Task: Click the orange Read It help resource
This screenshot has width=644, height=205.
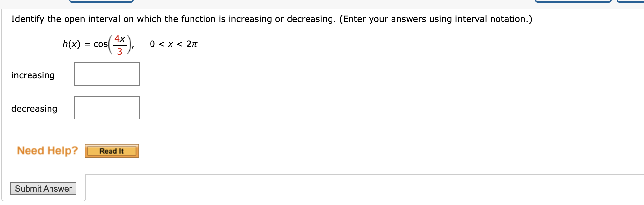Action: pyautogui.click(x=112, y=151)
